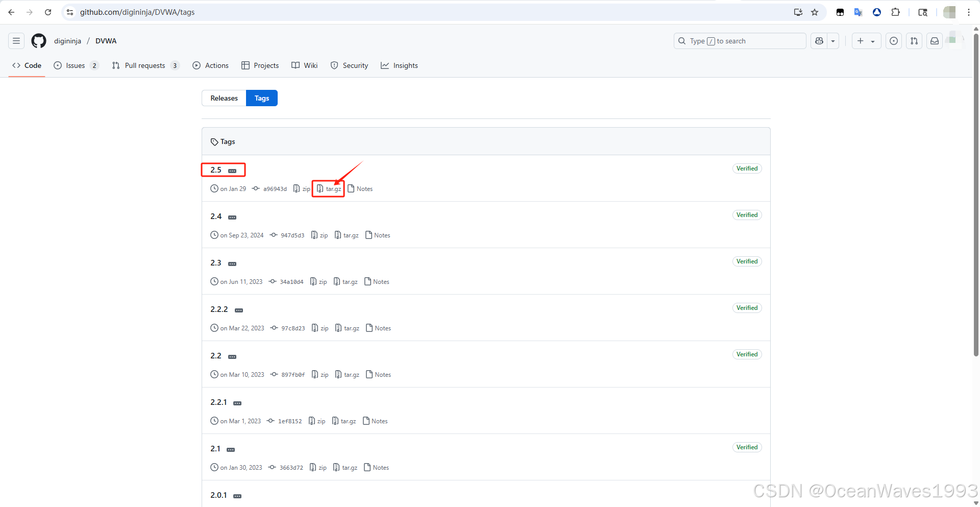980x507 pixels.
Task: Open the 2.2 tag title
Action: pyautogui.click(x=216, y=356)
